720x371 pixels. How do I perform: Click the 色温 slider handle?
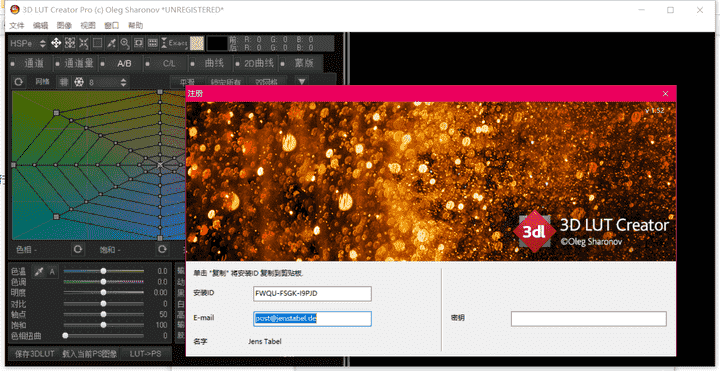pos(103,271)
